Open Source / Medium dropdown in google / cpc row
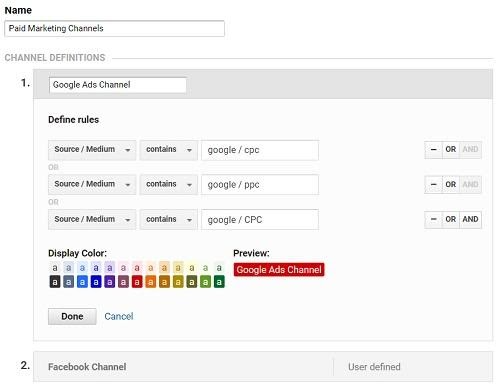The width and height of the screenshot is (500, 389). click(x=92, y=150)
